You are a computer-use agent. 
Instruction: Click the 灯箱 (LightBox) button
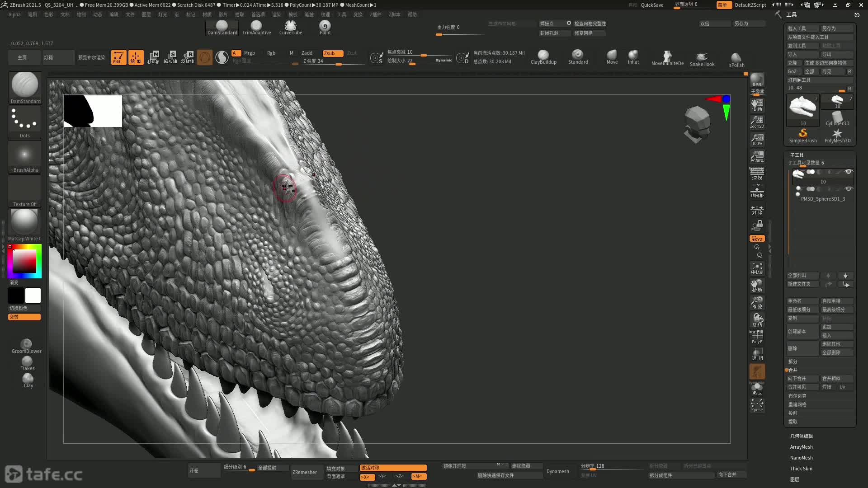[58, 57]
